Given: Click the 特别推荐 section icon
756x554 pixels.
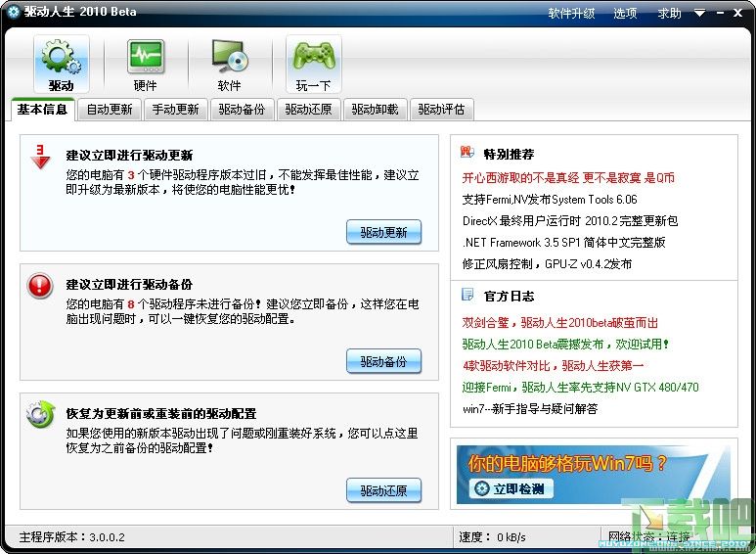Looking at the screenshot, I should coord(467,152).
